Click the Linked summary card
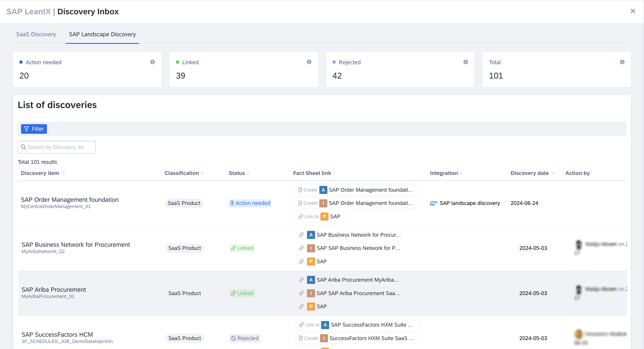This screenshot has height=349, width=644. click(244, 69)
